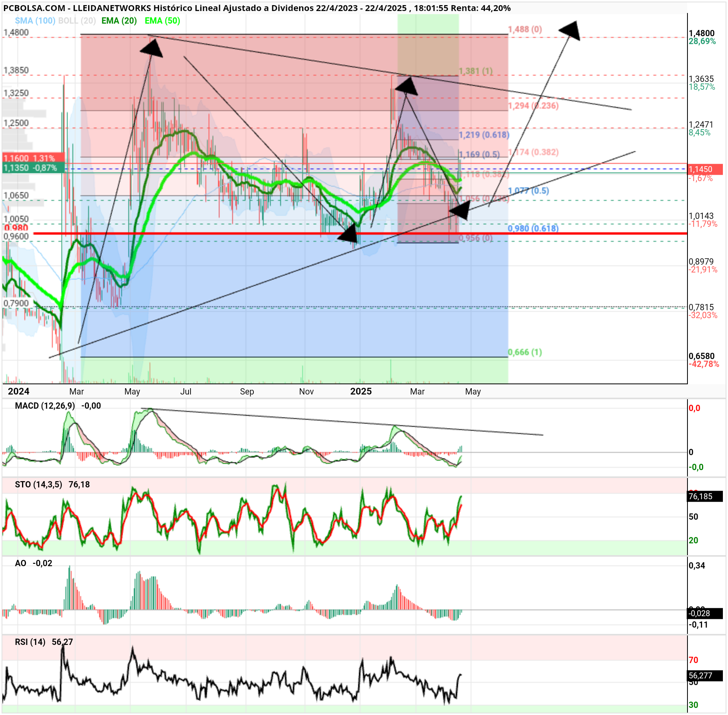Select the 1,077 (0.5) Fibonacci label

point(528,191)
